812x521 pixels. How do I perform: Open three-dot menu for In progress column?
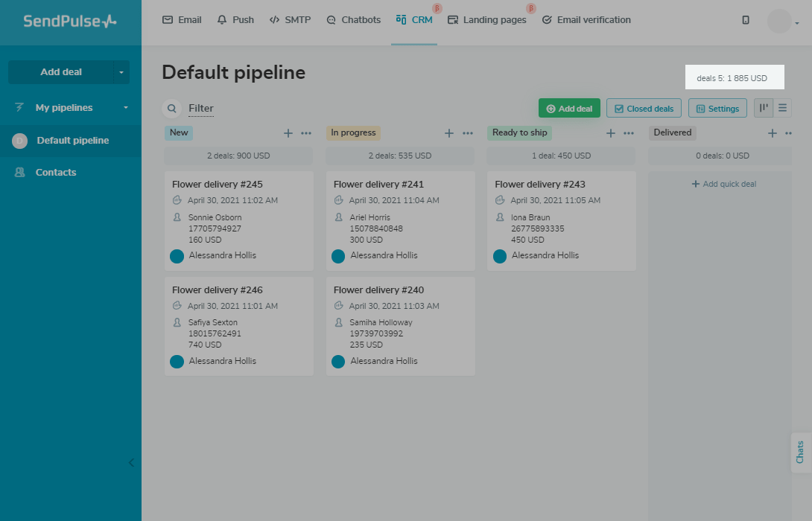(468, 133)
